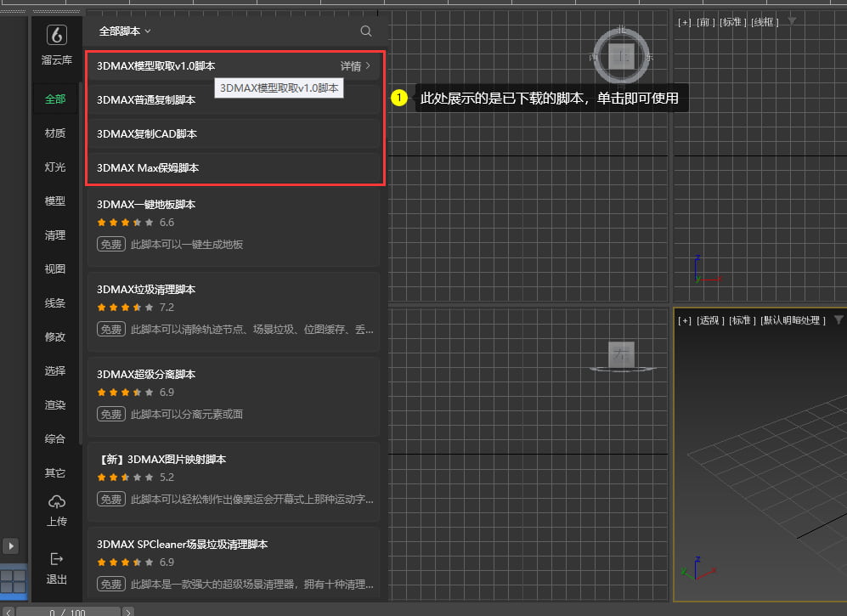Click the 7.2 star rating of 垃圾清理脚本
Screen dimensions: 847x616
(x=126, y=308)
